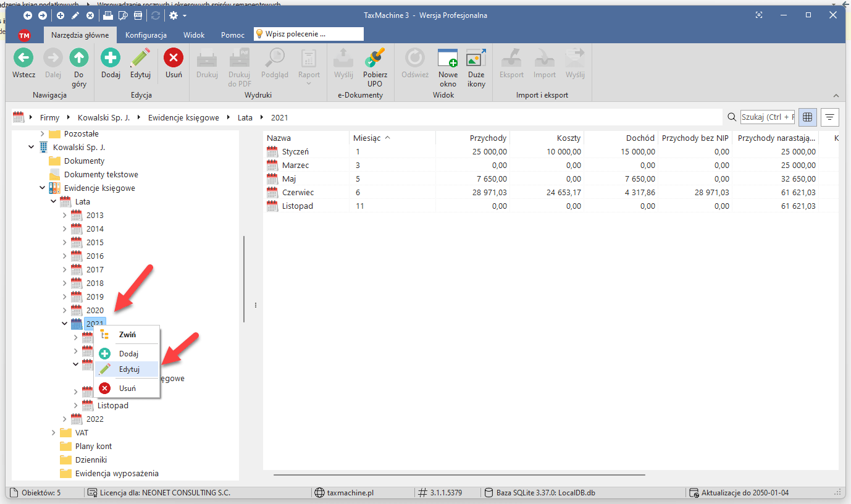Select Zwiń in the context menu

[x=127, y=335]
